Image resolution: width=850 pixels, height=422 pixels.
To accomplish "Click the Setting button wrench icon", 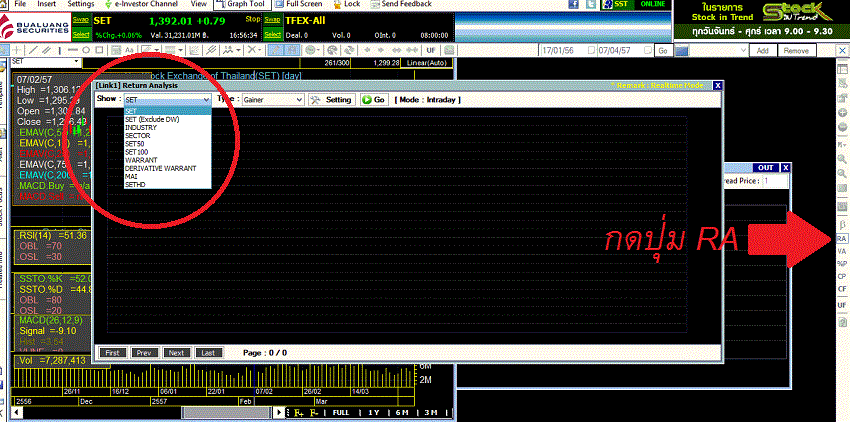I will (333, 100).
